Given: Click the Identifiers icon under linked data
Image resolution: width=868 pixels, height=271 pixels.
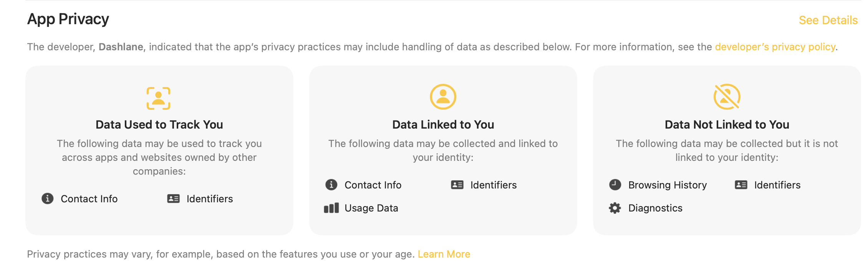Looking at the screenshot, I should [x=457, y=185].
